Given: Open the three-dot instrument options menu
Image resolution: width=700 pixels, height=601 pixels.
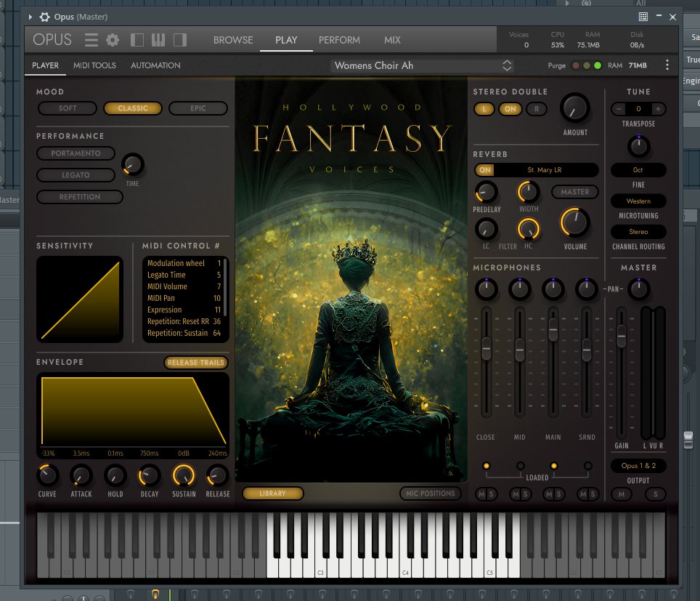Looking at the screenshot, I should click(667, 65).
